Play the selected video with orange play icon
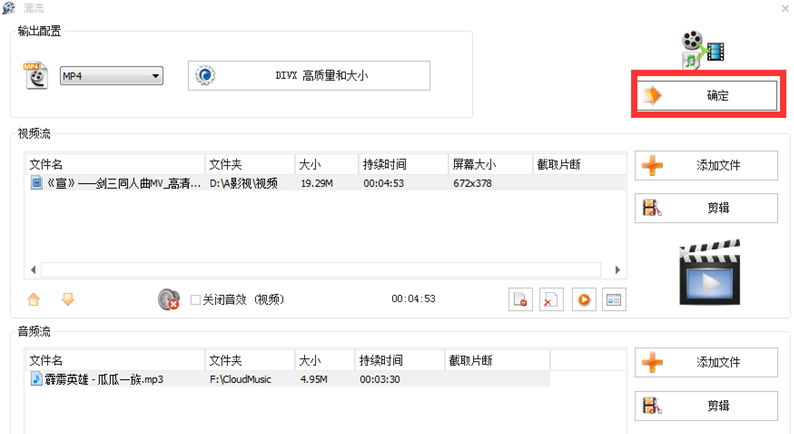The height and width of the screenshot is (434, 794). pos(582,299)
